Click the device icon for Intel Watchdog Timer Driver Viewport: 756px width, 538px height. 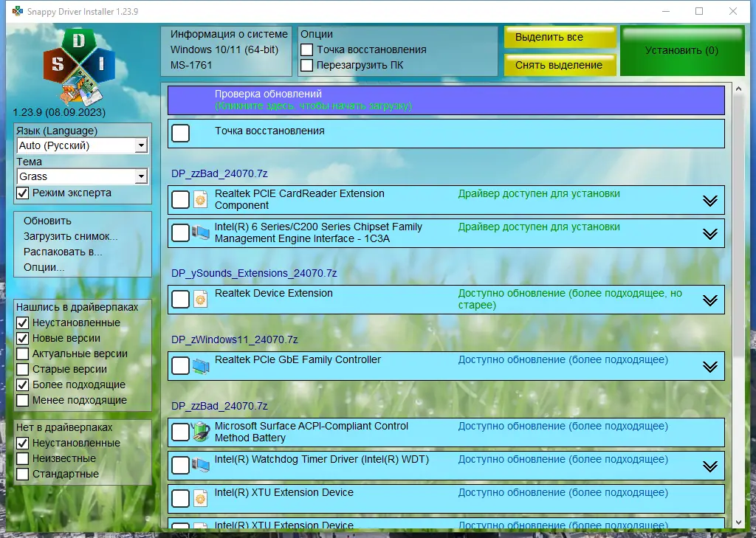(x=201, y=465)
